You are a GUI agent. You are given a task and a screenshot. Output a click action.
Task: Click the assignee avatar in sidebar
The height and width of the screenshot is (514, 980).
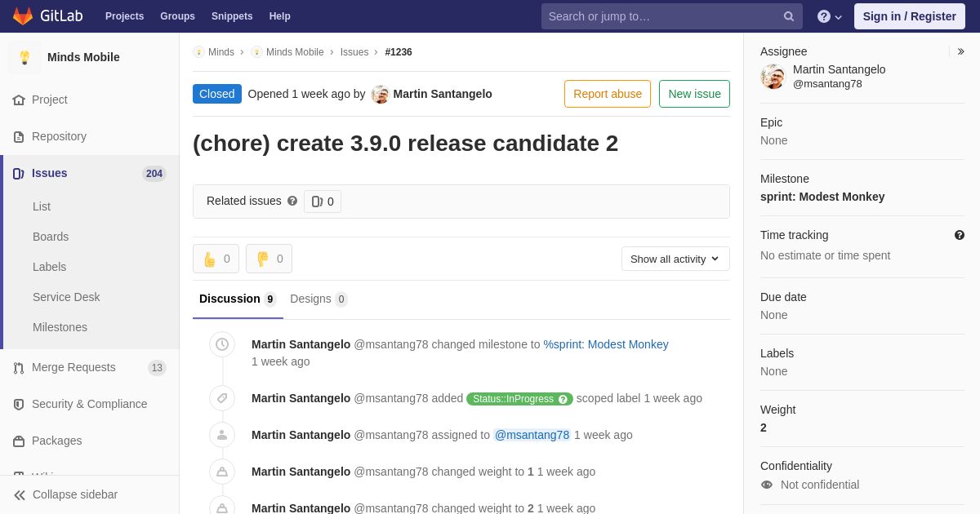pos(773,77)
